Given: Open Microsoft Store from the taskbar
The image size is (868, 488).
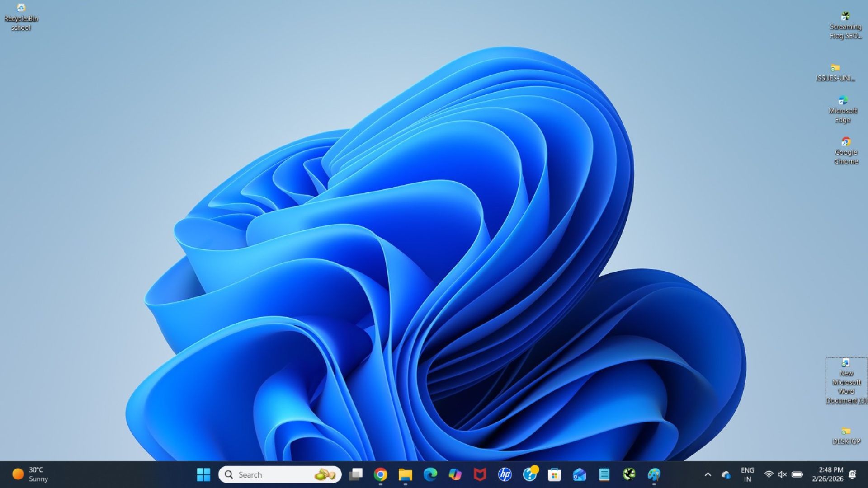Looking at the screenshot, I should 554,474.
